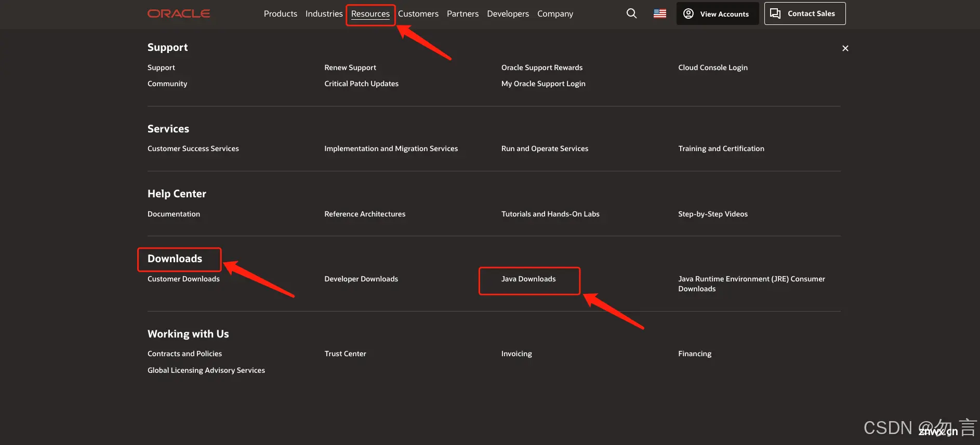This screenshot has width=980, height=445.
Task: Open the Financing link
Action: pyautogui.click(x=695, y=354)
